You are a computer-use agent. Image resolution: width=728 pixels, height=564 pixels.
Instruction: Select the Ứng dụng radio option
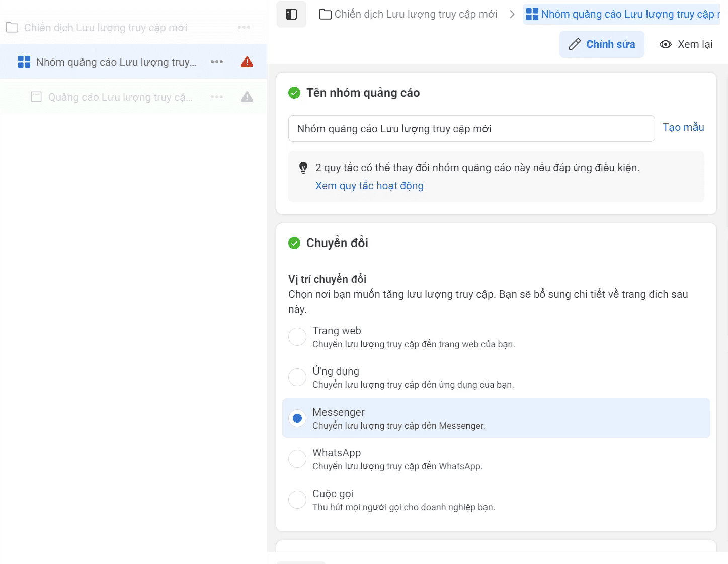(x=297, y=377)
